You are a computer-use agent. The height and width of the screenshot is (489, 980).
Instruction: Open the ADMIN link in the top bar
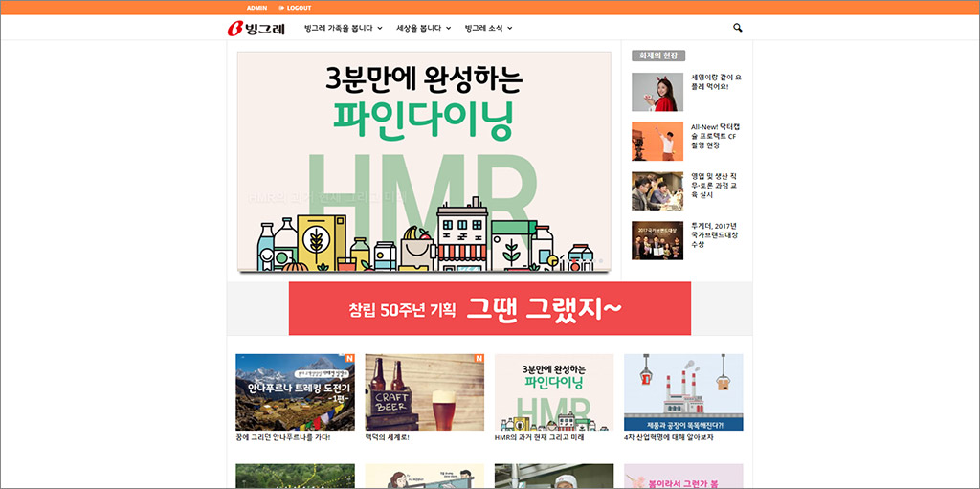tap(256, 8)
